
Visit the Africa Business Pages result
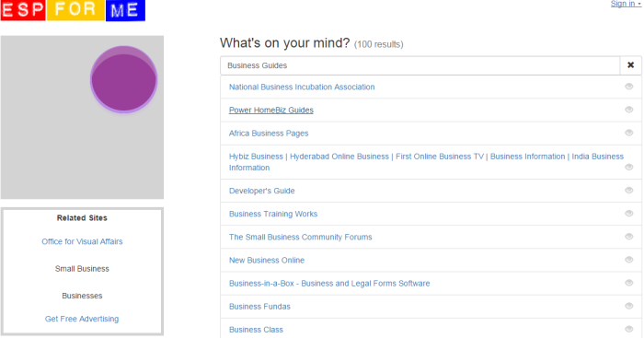269,134
